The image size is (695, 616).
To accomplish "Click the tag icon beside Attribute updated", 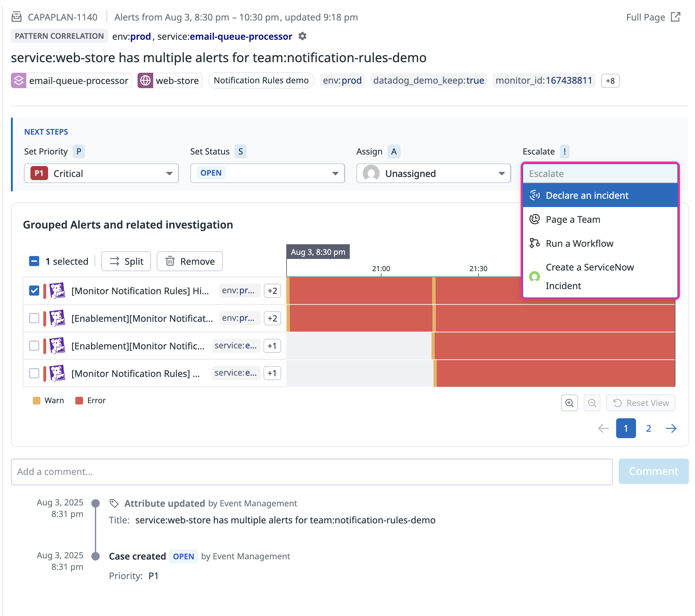I will [114, 504].
